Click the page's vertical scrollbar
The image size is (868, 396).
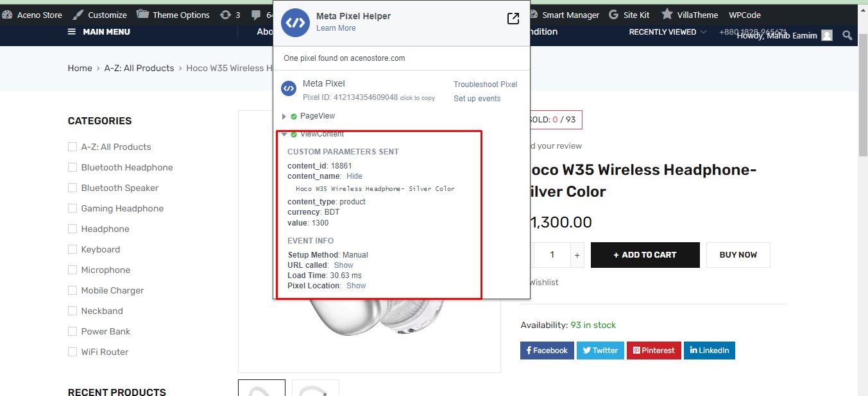pos(862,96)
